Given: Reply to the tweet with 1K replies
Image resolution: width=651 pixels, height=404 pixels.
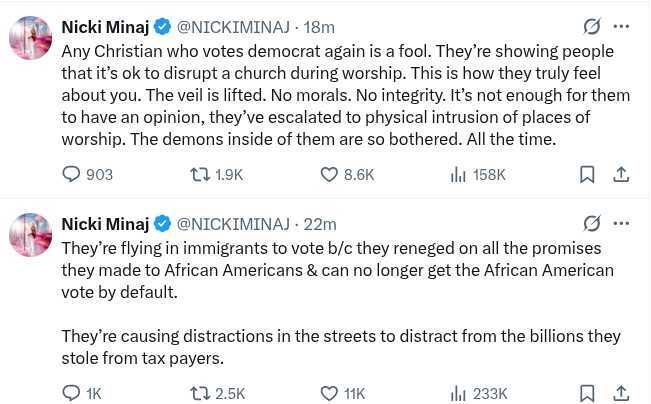Looking at the screenshot, I should [71, 393].
